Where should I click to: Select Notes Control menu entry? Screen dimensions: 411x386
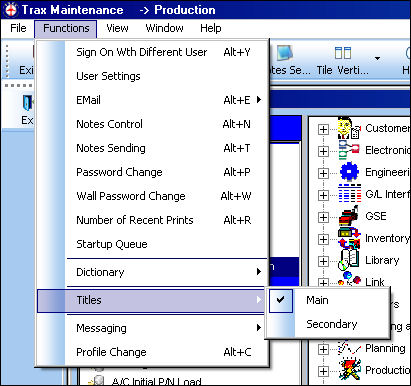[x=152, y=124]
